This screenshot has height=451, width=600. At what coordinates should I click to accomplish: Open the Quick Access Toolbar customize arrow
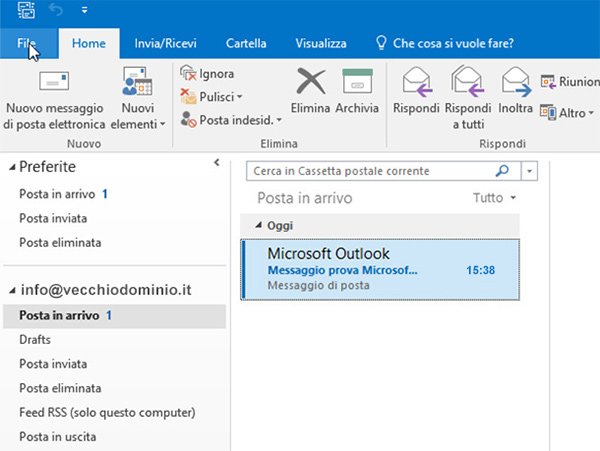pos(85,10)
